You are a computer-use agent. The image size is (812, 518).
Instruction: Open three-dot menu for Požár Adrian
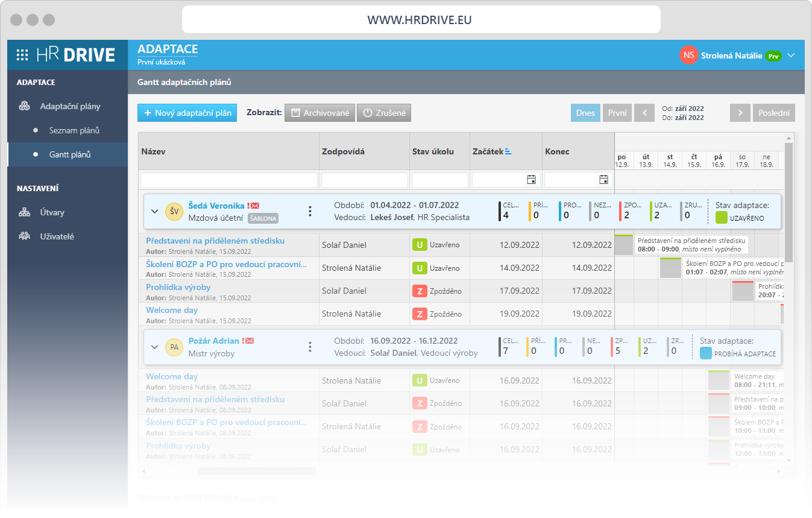point(310,347)
